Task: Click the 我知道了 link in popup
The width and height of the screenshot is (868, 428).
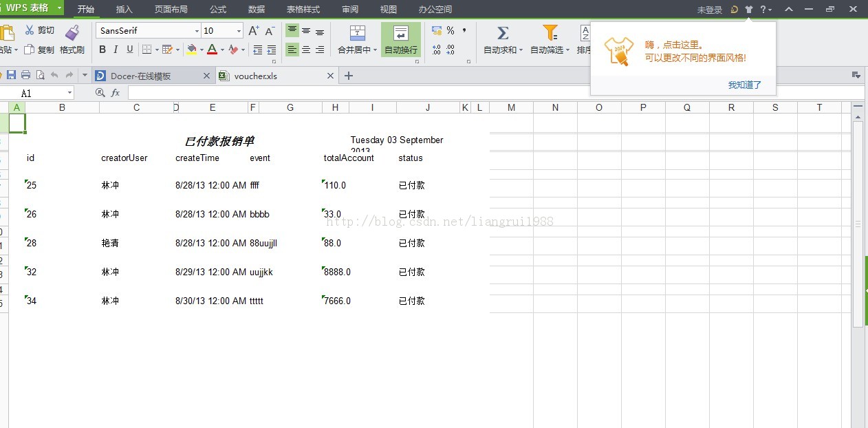Action: (x=744, y=83)
